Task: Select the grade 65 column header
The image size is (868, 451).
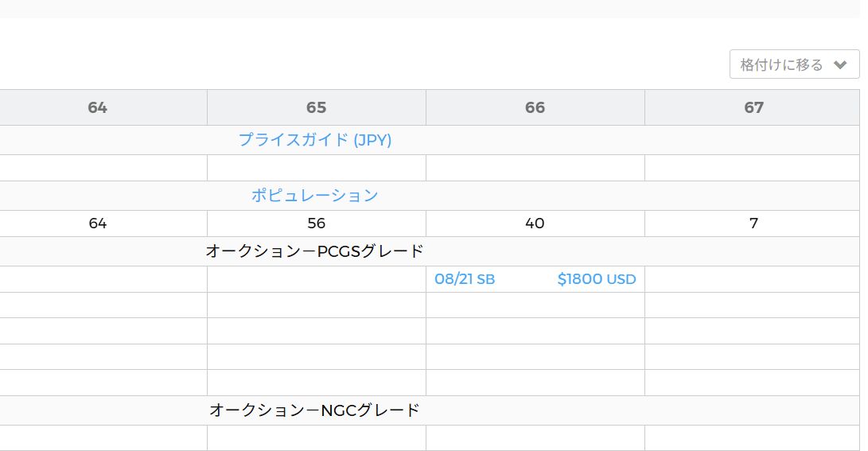Action: (317, 107)
